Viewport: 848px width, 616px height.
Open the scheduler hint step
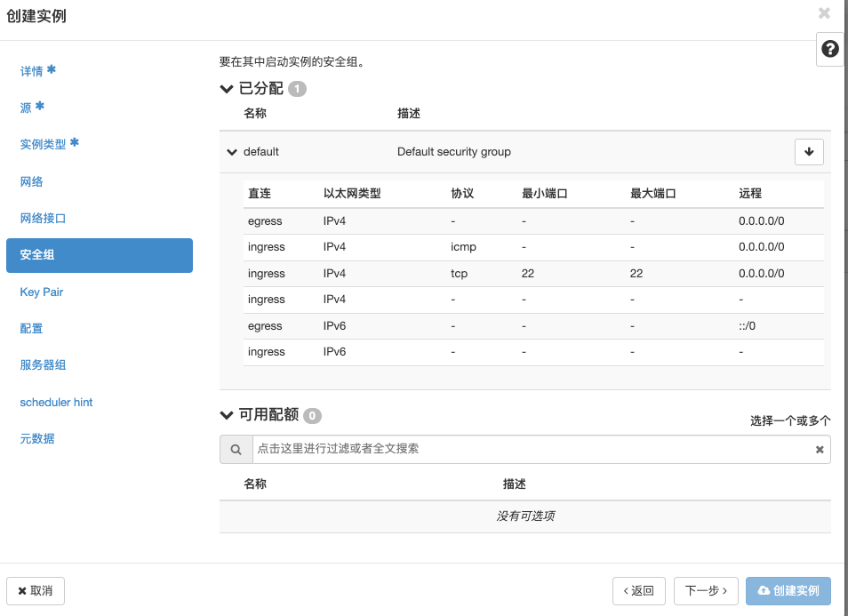point(56,403)
